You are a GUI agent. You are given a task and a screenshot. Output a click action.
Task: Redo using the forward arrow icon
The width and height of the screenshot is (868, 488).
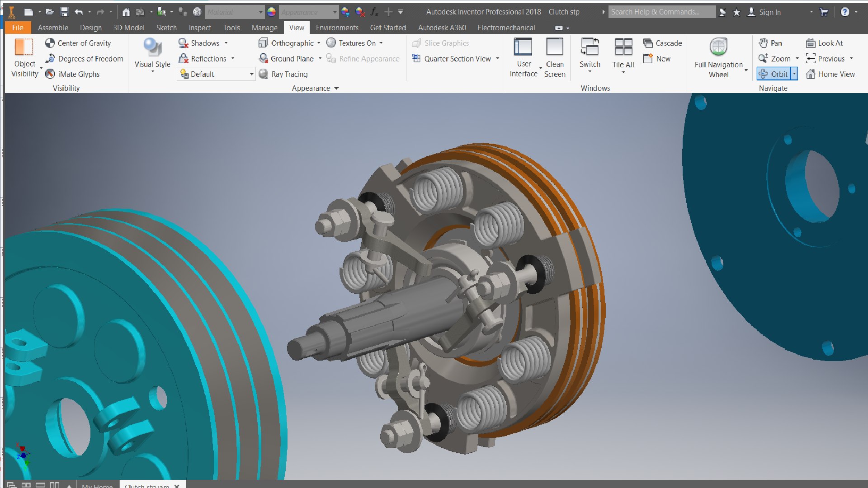coord(100,12)
